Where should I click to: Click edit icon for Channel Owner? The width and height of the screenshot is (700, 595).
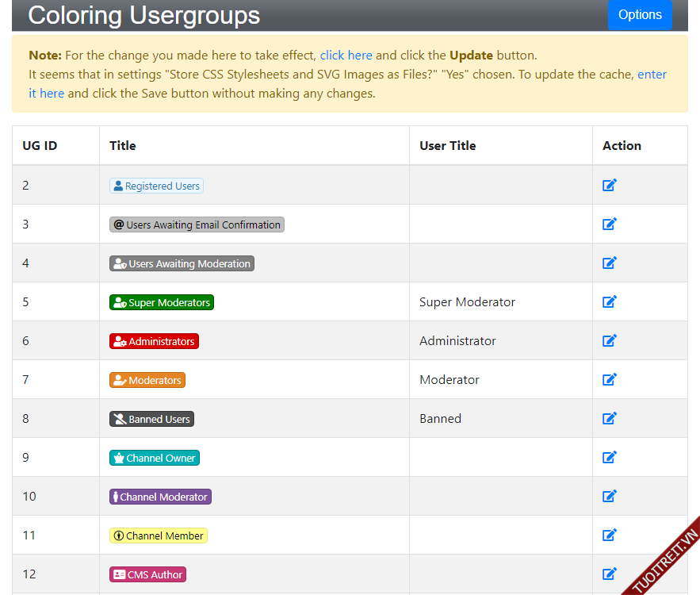609,458
